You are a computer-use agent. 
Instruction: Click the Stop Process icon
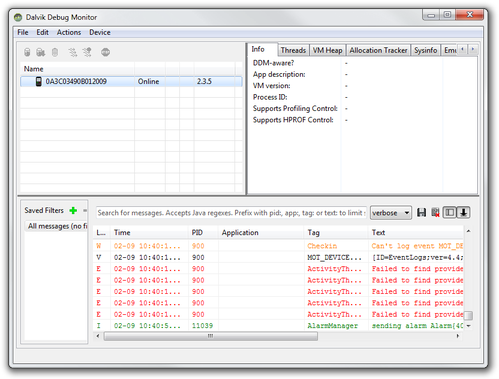pyautogui.click(x=105, y=52)
